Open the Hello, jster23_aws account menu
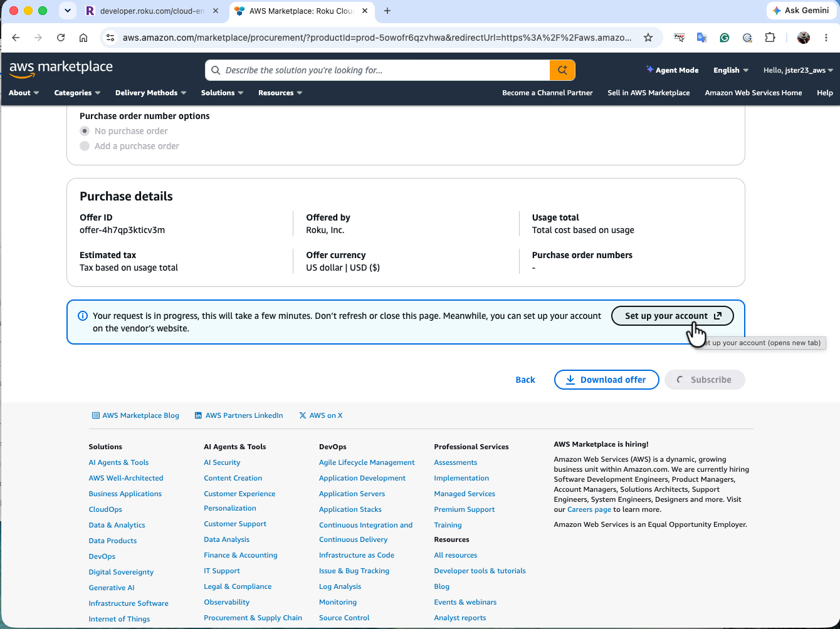 [x=798, y=70]
